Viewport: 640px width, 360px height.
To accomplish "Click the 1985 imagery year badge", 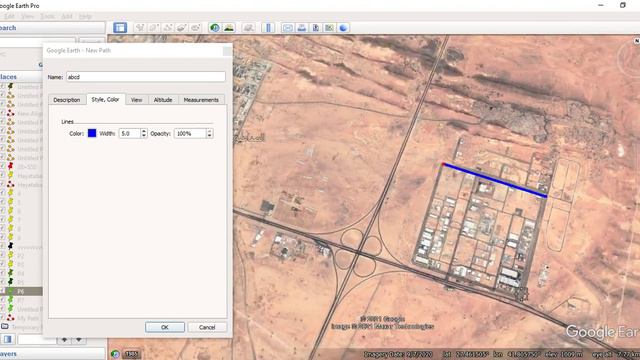I will pyautogui.click(x=131, y=354).
